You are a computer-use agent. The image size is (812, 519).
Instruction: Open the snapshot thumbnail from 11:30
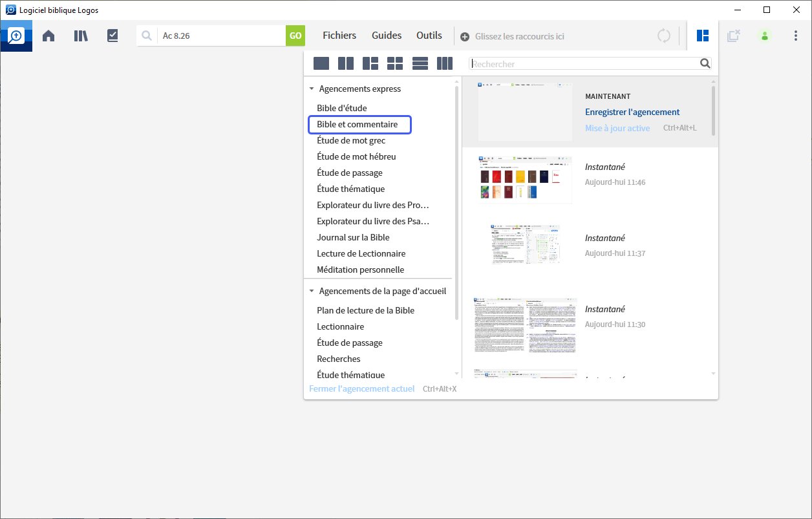[525, 324]
